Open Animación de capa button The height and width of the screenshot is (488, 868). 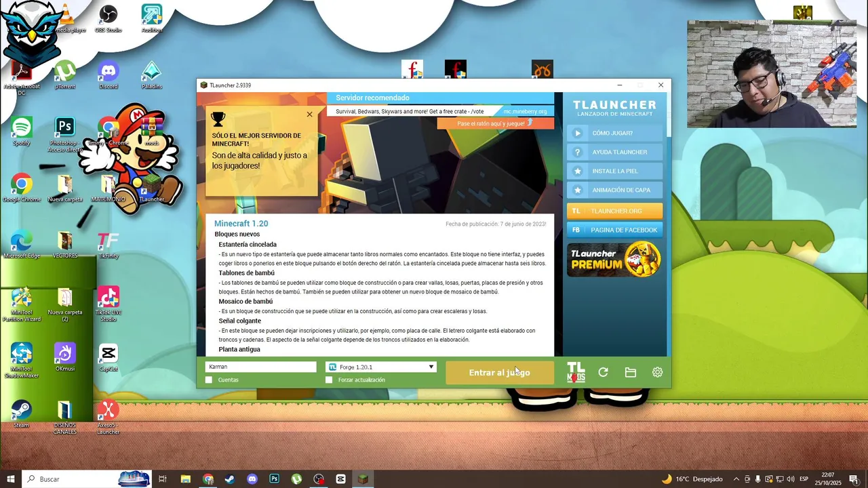(614, 190)
